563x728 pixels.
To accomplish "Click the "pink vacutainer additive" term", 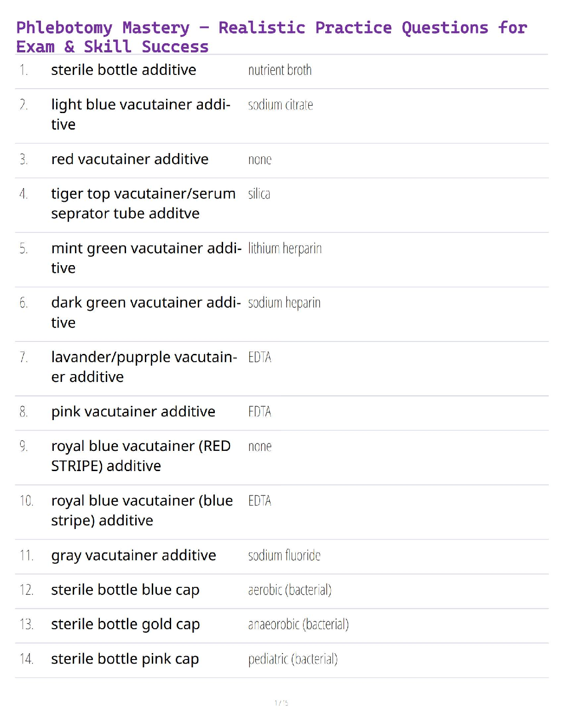I will (133, 411).
